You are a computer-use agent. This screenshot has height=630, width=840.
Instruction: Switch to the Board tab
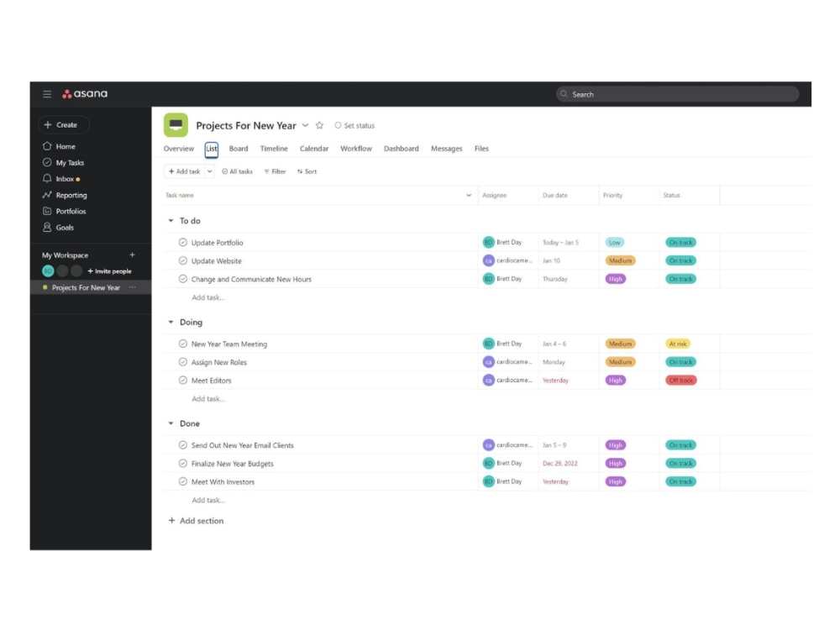click(x=239, y=148)
